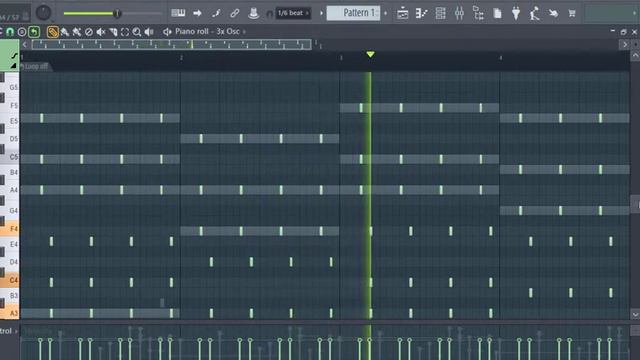
Task: Click the A3 piano key
Action: (x=9, y=313)
